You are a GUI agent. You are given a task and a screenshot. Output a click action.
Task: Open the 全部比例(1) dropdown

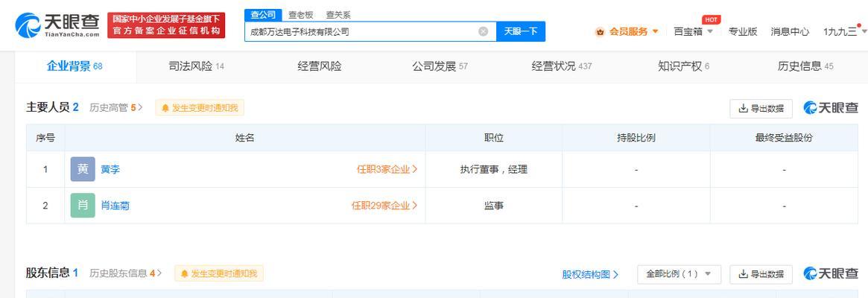point(679,274)
